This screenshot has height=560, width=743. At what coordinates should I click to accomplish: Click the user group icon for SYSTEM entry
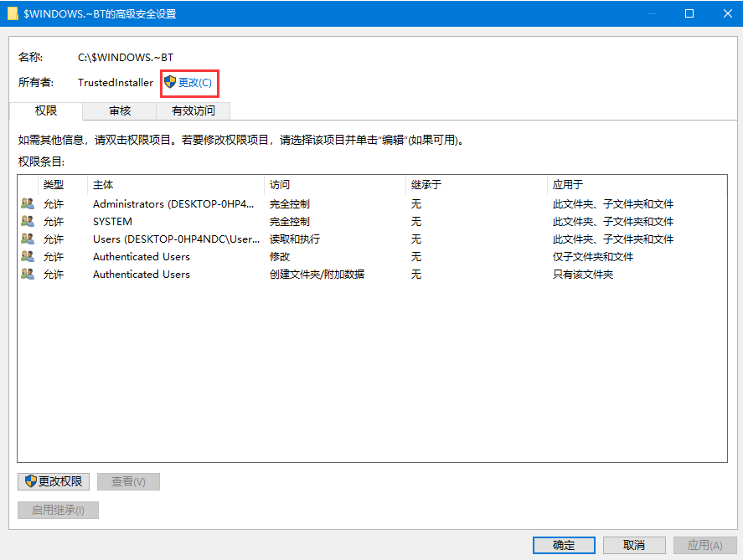point(28,221)
